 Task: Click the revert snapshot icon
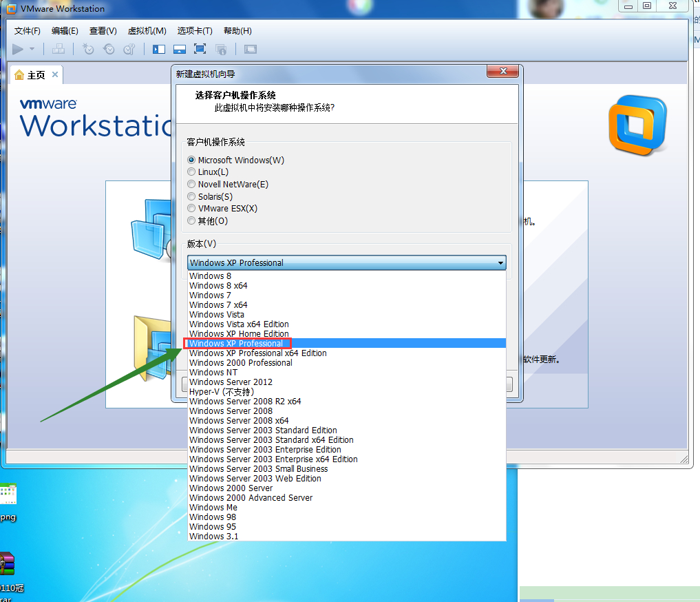(109, 49)
